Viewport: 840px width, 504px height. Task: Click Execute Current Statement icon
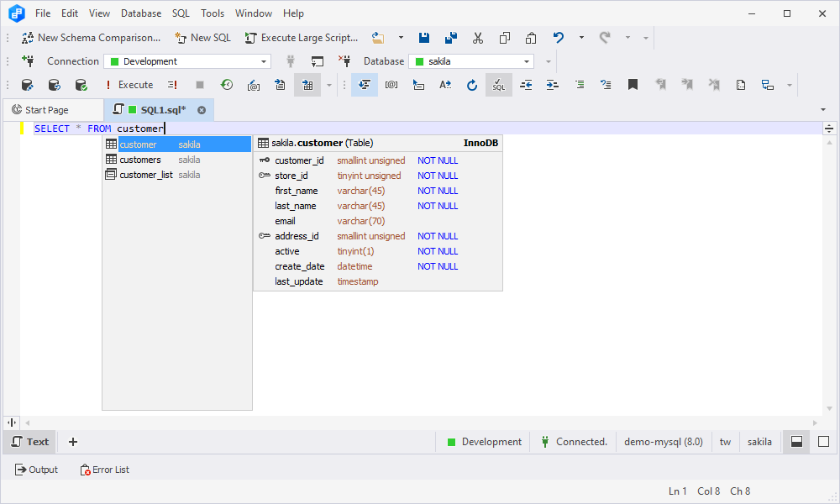[172, 85]
